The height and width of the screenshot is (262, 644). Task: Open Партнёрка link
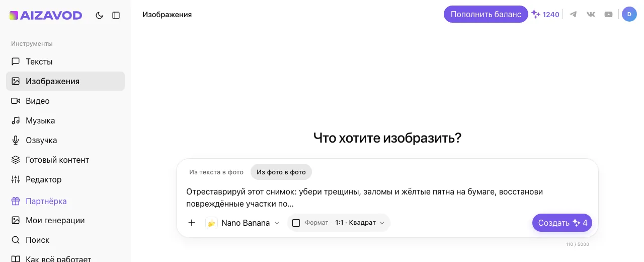65,201
